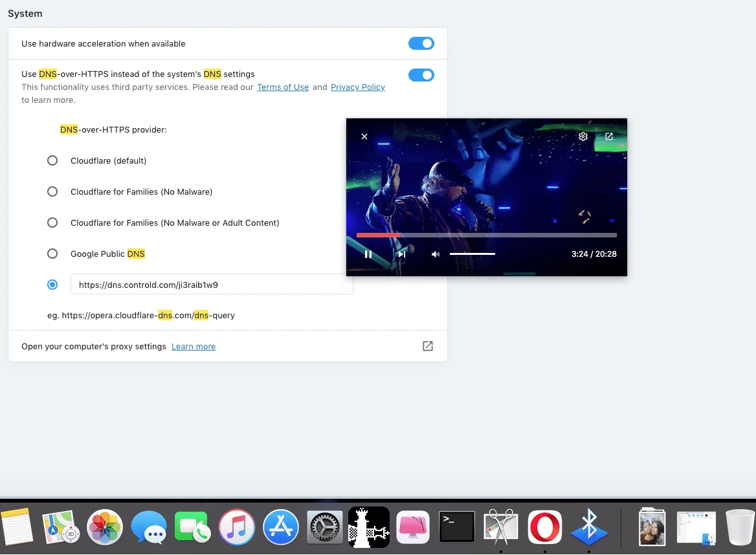Select Google Public DNS provider

pos(52,254)
